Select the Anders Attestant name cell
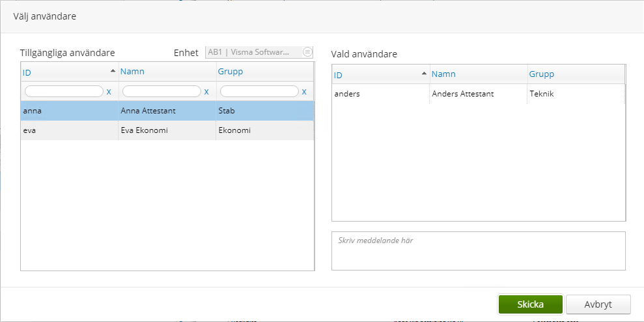644x322 pixels. click(479, 94)
